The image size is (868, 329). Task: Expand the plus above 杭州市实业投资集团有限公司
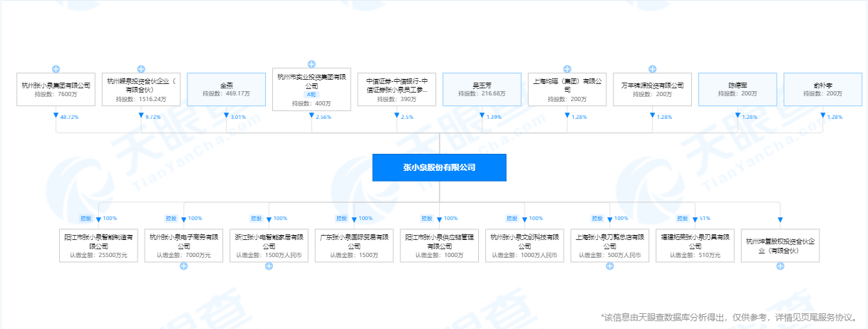(x=311, y=64)
